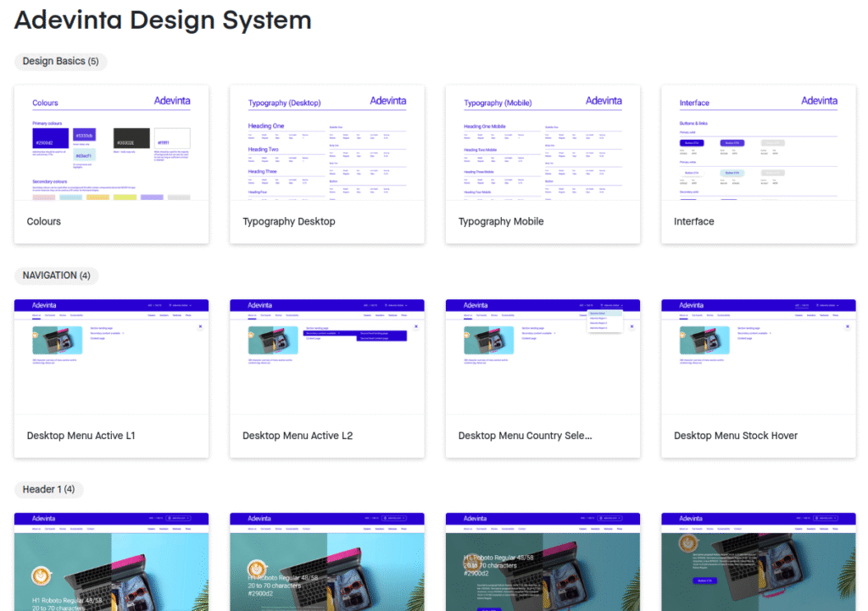Click Adevinta logo in the Colours thumbnail
The height and width of the screenshot is (611, 868).
coord(172,101)
